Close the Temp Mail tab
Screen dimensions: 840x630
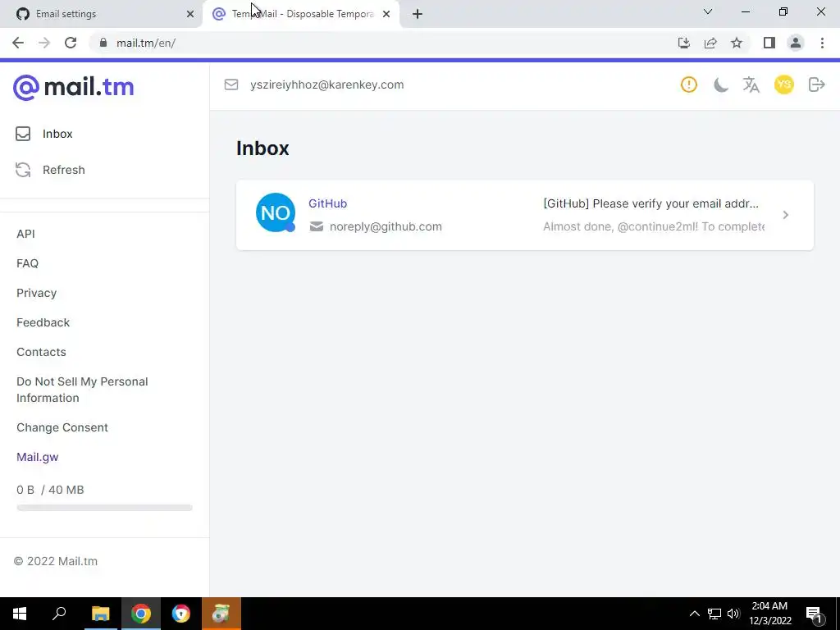pyautogui.click(x=386, y=14)
